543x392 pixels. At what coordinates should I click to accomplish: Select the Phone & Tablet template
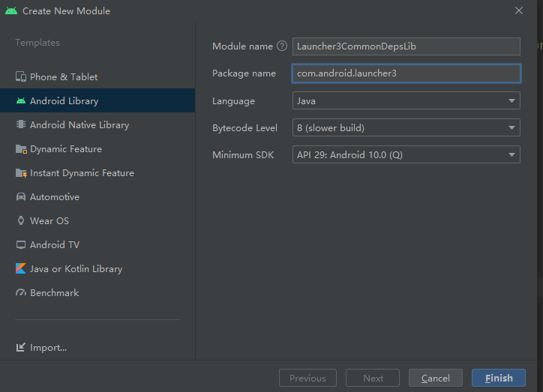97,76
